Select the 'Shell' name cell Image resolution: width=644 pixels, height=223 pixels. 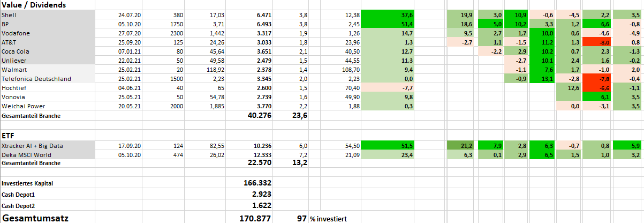48,15
